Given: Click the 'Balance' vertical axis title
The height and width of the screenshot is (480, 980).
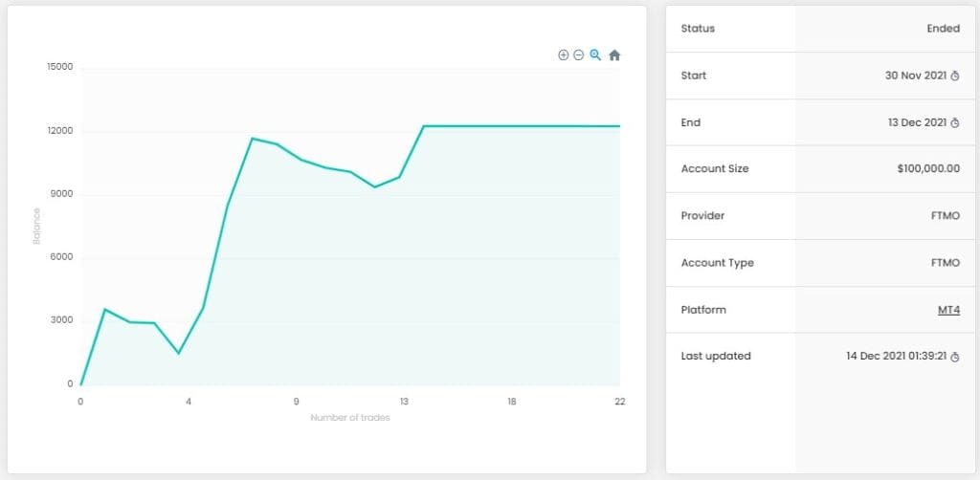Looking at the screenshot, I should point(37,226).
